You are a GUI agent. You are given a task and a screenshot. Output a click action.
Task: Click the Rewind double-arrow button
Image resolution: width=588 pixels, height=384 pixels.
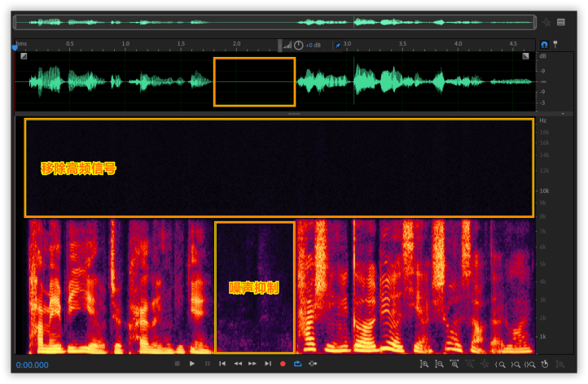pos(238,364)
